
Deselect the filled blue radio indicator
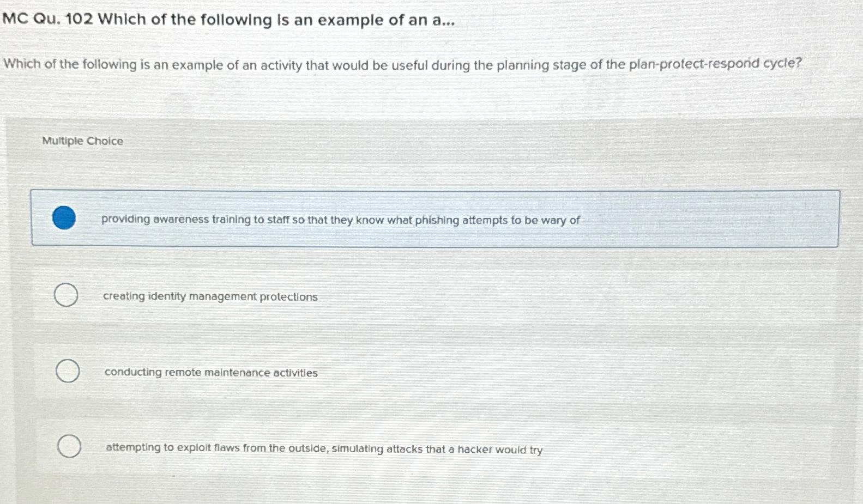[x=64, y=218]
